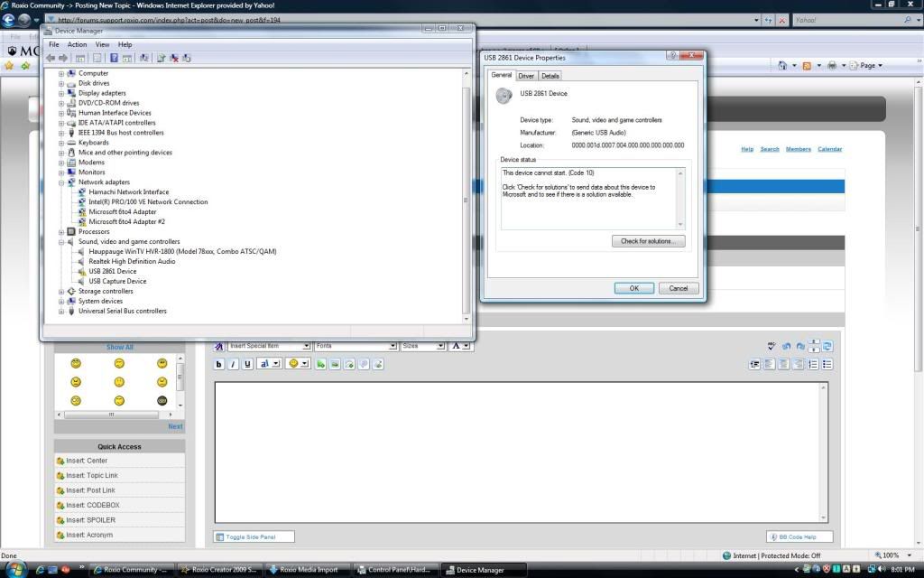Click Cancel in USB 2861 Device Properties

coord(679,288)
